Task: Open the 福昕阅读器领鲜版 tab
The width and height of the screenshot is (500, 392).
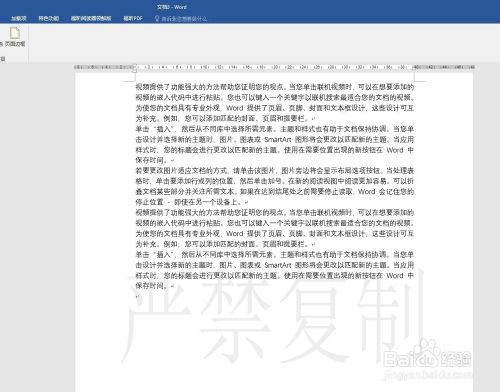Action: point(91,18)
